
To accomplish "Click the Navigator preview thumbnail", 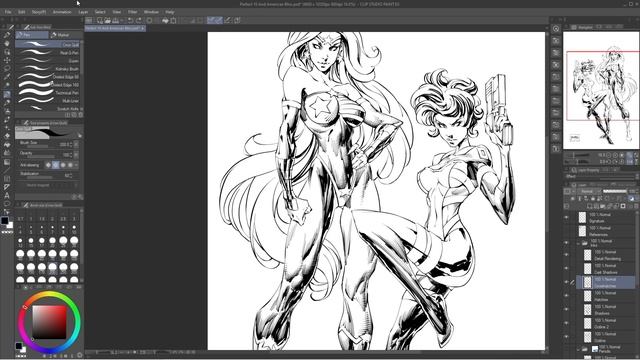I will tap(601, 91).
